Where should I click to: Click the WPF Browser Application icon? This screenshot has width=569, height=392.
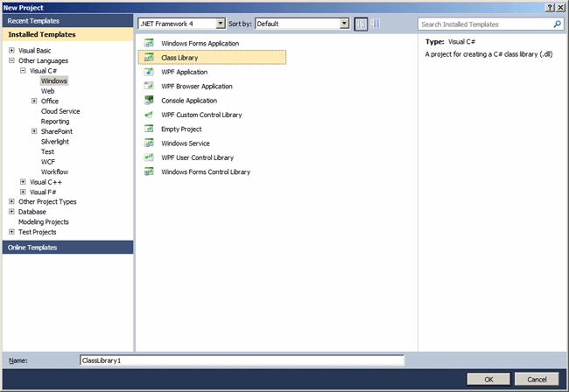(149, 86)
